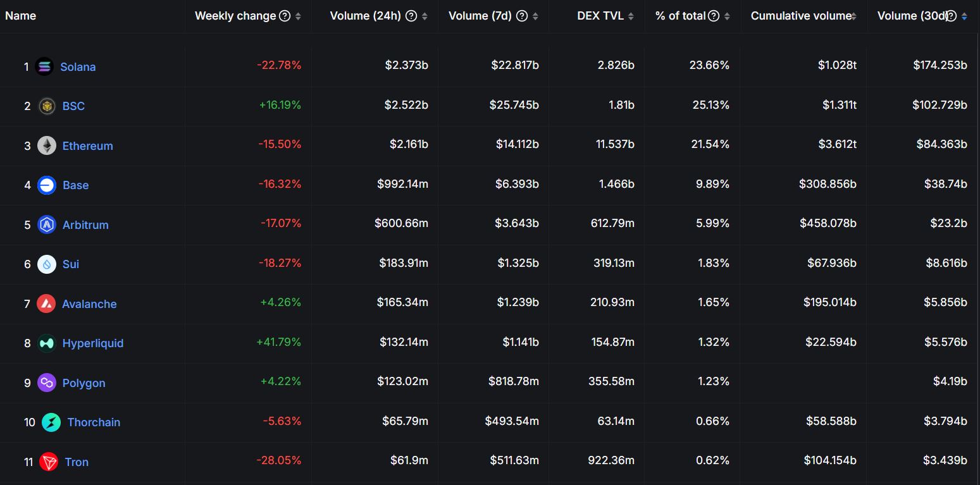Click the DEX TVL column header text
Viewport: 980px width, 485px height.
pos(600,16)
